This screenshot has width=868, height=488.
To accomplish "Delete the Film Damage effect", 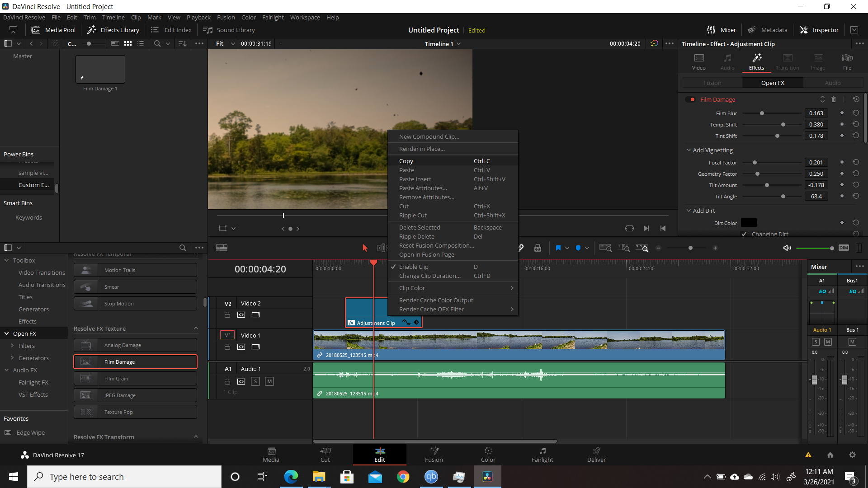I will click(834, 99).
